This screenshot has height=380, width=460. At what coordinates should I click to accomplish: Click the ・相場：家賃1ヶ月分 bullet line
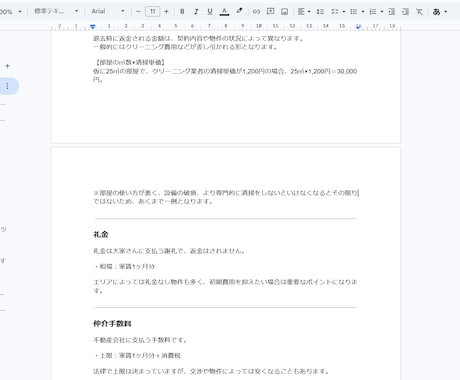pos(124,266)
